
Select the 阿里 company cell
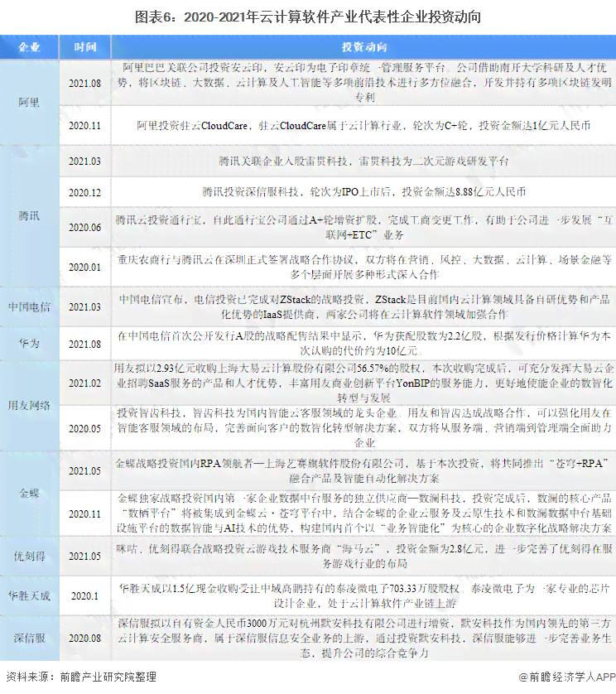pyautogui.click(x=29, y=103)
